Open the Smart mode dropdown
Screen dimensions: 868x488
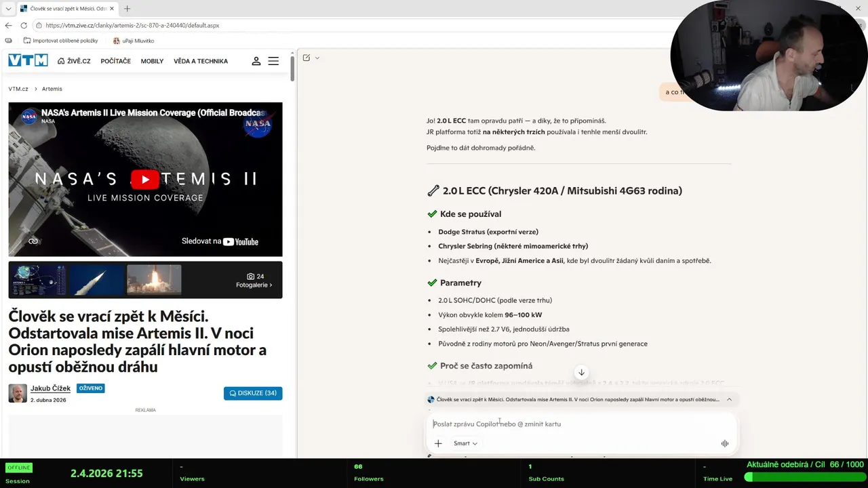465,443
